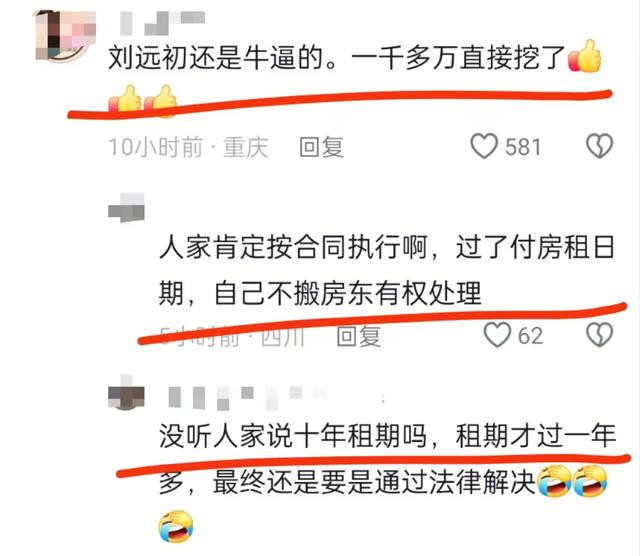Like the comment with 581 likes
Image resolution: width=640 pixels, height=556 pixels.
[x=484, y=146]
